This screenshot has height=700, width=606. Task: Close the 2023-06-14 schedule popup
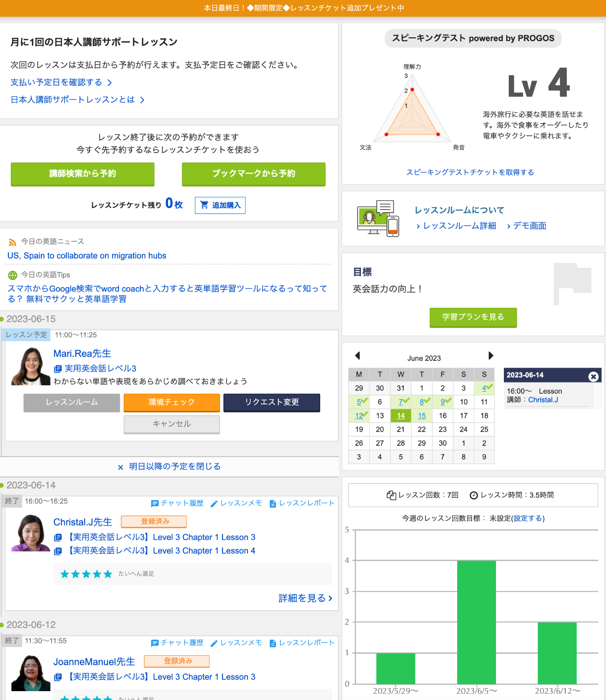tap(593, 377)
